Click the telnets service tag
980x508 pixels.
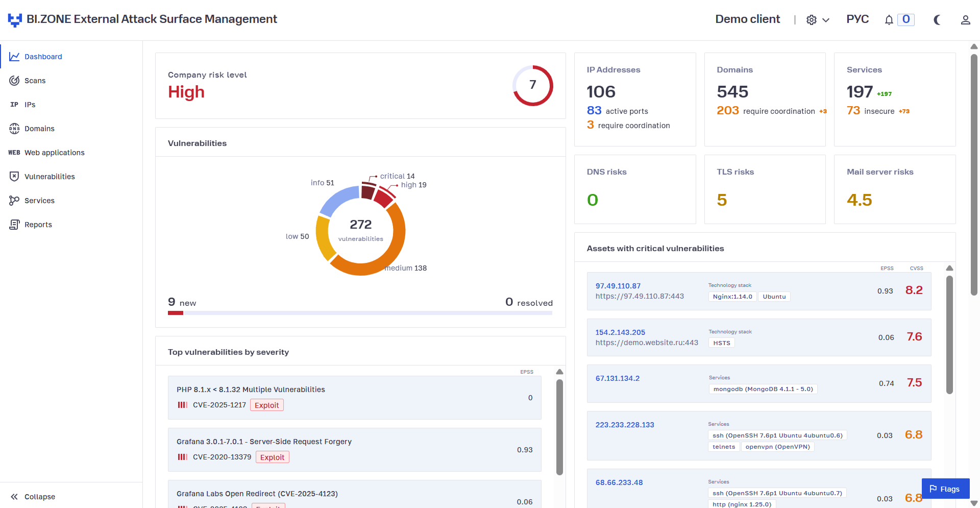click(x=724, y=447)
